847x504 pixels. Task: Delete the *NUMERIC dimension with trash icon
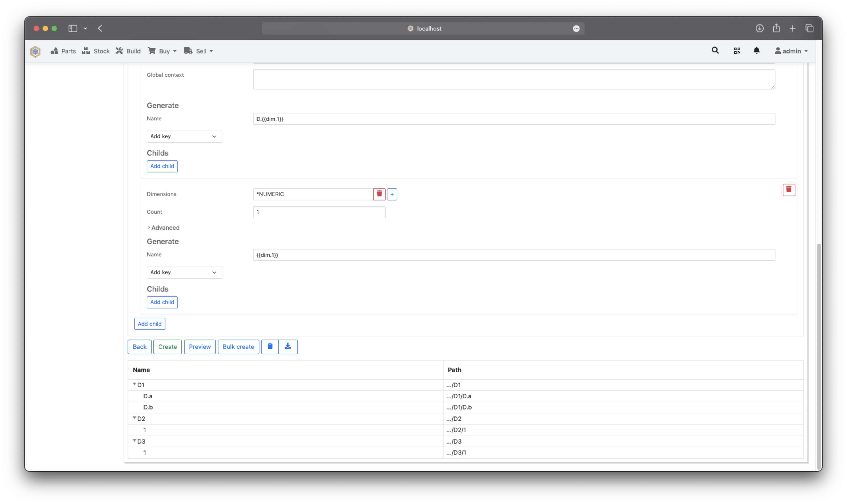(379, 194)
